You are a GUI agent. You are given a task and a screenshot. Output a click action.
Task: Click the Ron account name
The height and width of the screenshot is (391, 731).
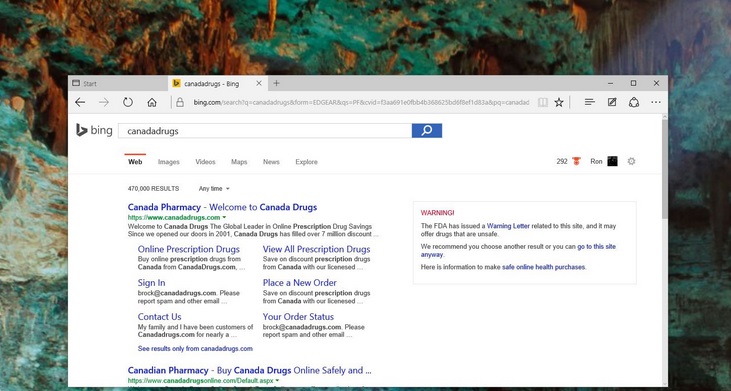(x=596, y=161)
